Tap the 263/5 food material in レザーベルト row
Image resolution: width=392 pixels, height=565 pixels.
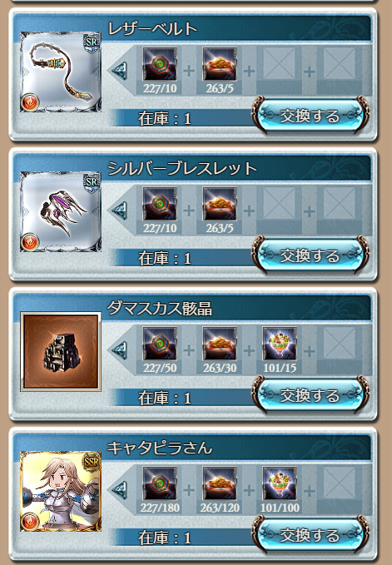click(x=220, y=64)
